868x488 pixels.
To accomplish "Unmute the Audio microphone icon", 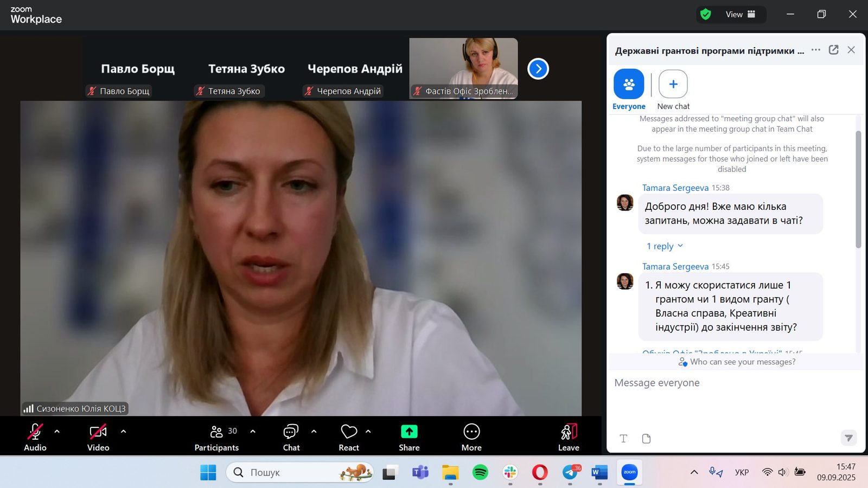I will [x=35, y=432].
